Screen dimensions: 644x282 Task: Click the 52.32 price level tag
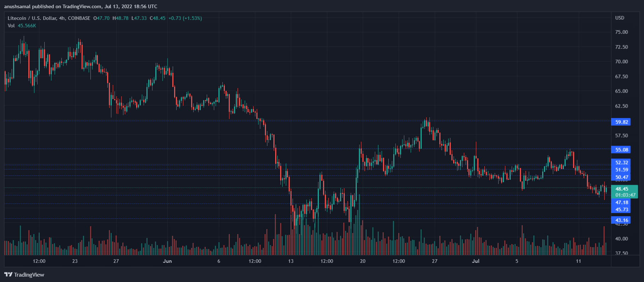(x=621, y=163)
